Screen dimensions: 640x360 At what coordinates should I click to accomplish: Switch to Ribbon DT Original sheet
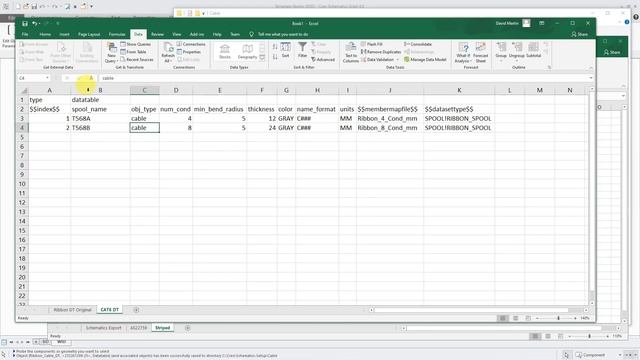click(72, 310)
